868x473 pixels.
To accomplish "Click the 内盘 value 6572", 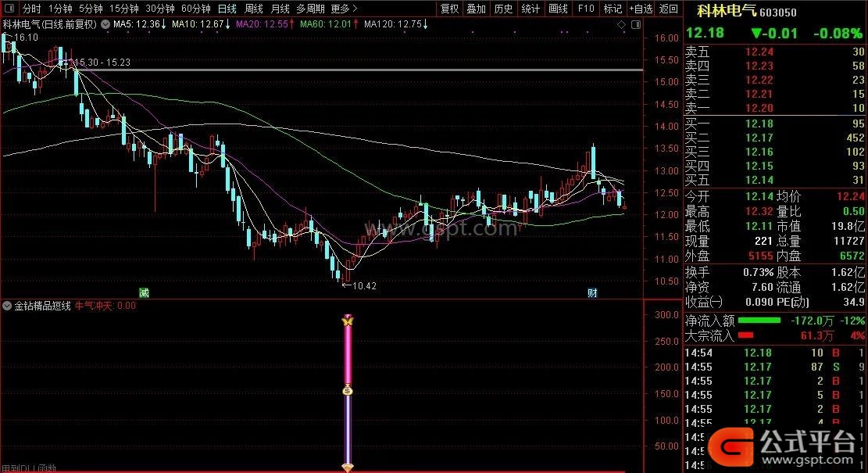I will [x=852, y=256].
